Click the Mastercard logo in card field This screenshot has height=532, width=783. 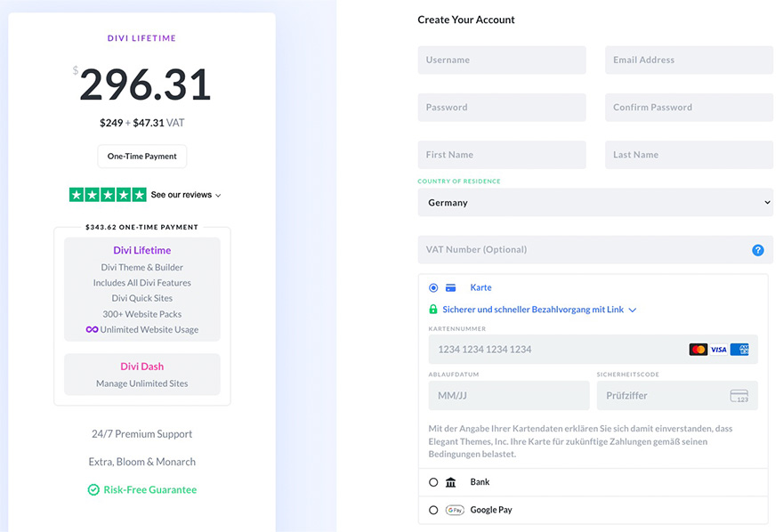(x=698, y=350)
